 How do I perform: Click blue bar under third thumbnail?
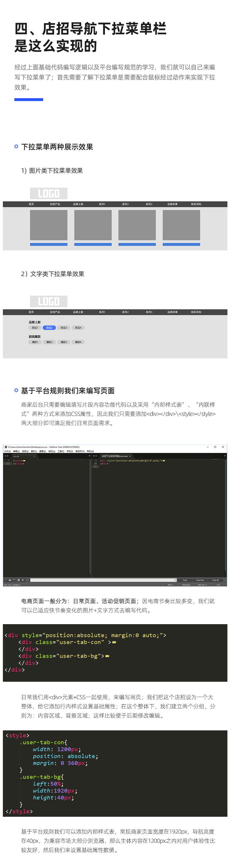[137, 244]
